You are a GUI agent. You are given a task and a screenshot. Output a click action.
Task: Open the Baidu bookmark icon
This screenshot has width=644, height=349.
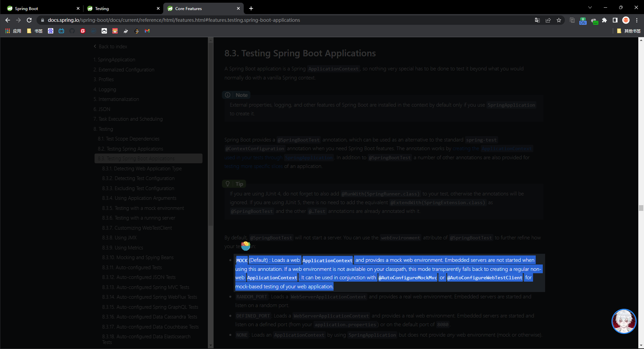(x=51, y=31)
